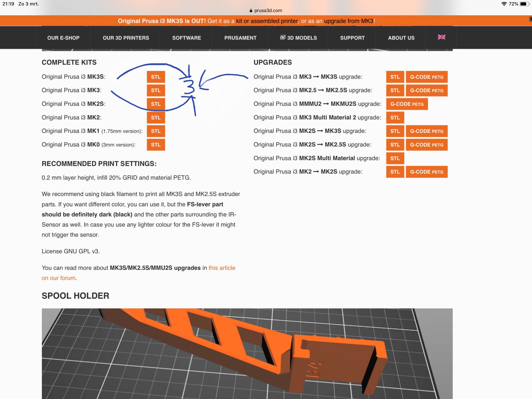Screen dimensions: 532x399
Task: Download STL for MK2S to MK3S upgrade
Action: click(x=395, y=131)
